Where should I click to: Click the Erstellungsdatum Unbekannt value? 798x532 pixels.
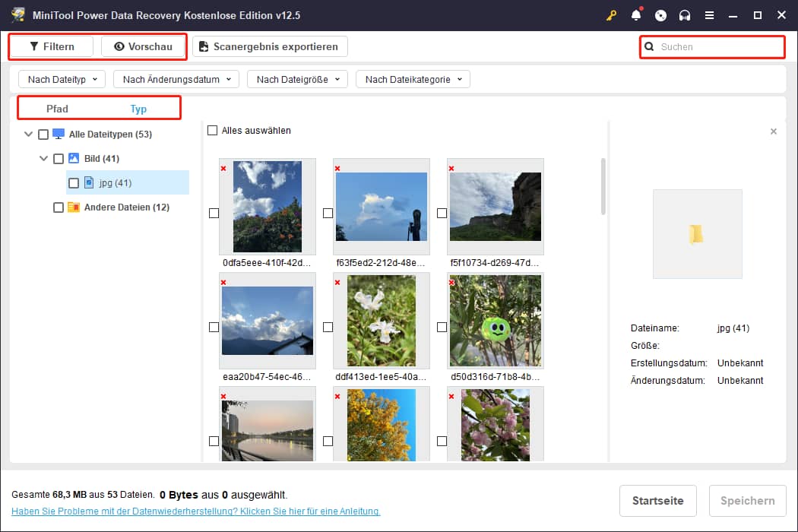point(740,363)
